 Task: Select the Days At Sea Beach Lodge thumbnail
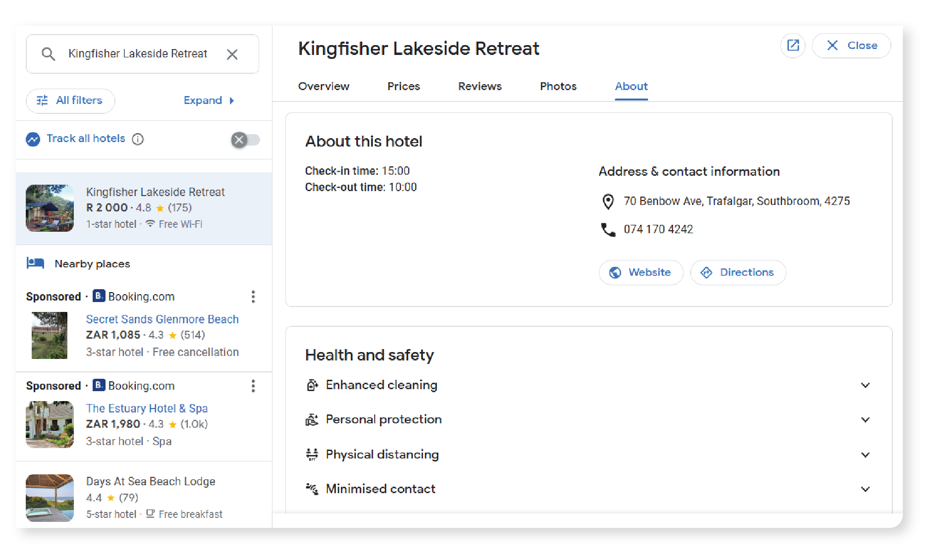pos(50,498)
